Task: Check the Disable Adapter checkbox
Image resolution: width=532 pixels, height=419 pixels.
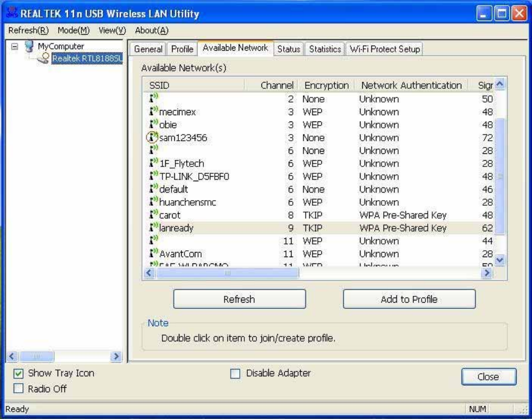Action: pyautogui.click(x=235, y=373)
